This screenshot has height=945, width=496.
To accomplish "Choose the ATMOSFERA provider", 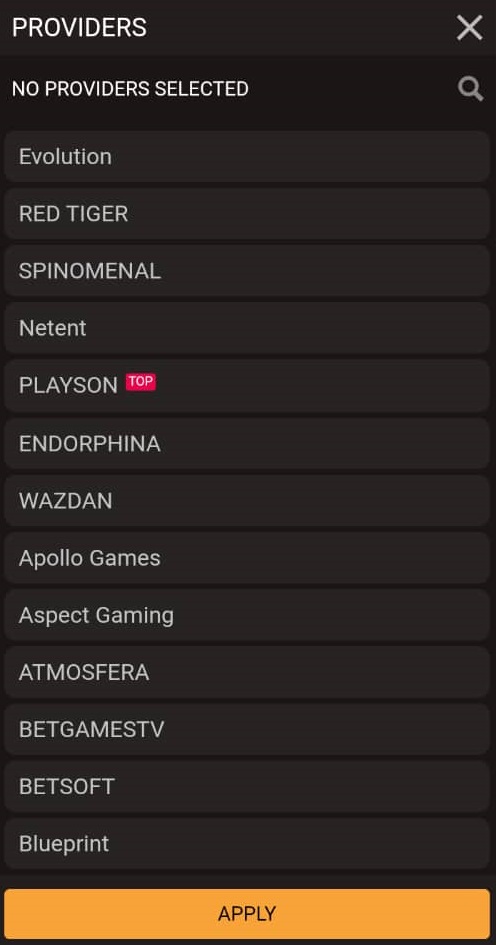I will 247,673.
